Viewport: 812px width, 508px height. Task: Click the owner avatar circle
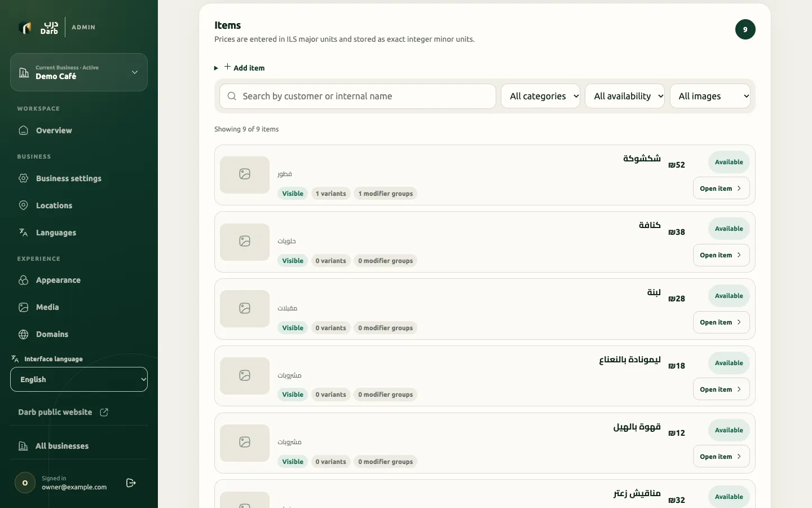tap(25, 483)
